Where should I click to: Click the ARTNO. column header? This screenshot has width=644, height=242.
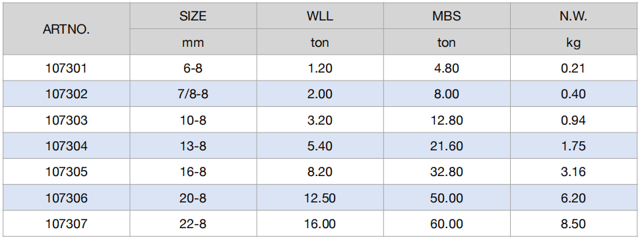pyautogui.click(x=66, y=29)
